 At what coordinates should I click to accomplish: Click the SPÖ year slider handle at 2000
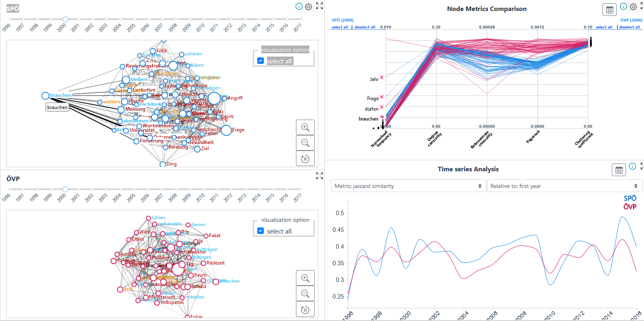[x=65, y=19]
